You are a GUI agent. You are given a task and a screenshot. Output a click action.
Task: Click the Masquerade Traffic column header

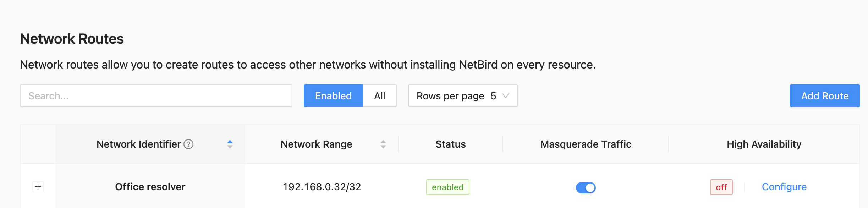point(586,144)
